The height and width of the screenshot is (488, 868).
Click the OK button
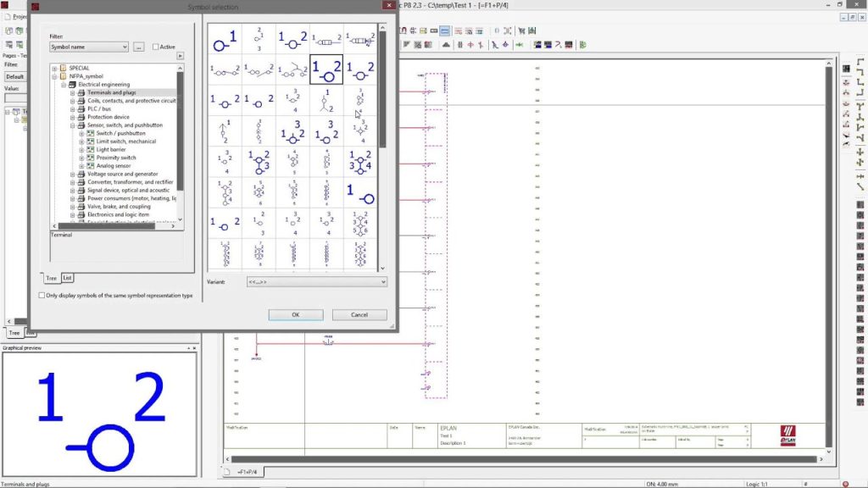pos(295,314)
